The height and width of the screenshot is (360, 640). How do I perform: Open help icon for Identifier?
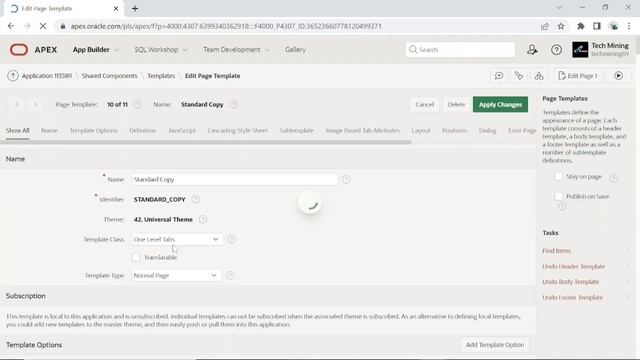pyautogui.click(x=196, y=199)
